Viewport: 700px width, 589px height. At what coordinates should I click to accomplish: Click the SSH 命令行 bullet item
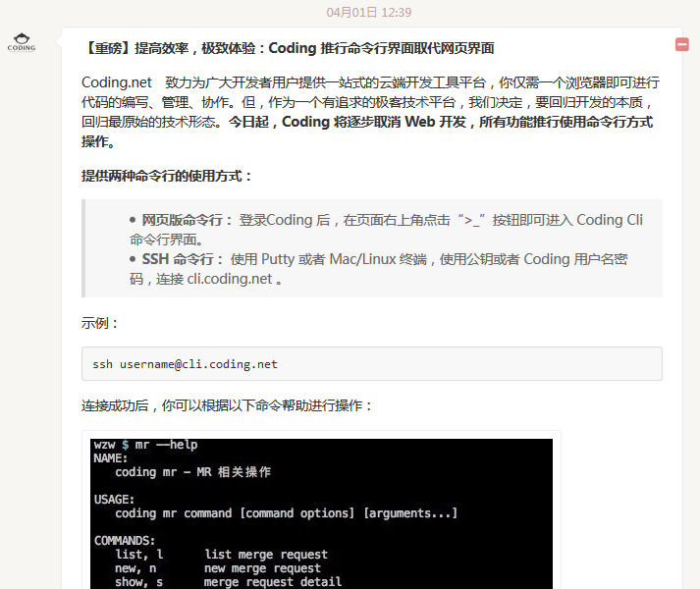(x=379, y=269)
